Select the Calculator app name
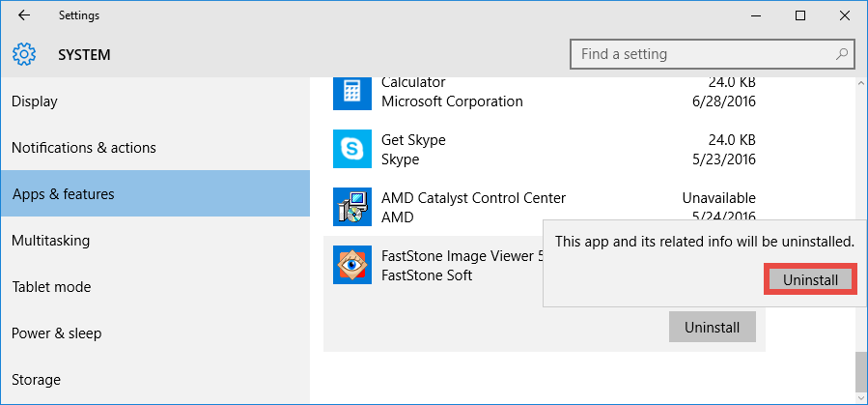 pos(413,82)
